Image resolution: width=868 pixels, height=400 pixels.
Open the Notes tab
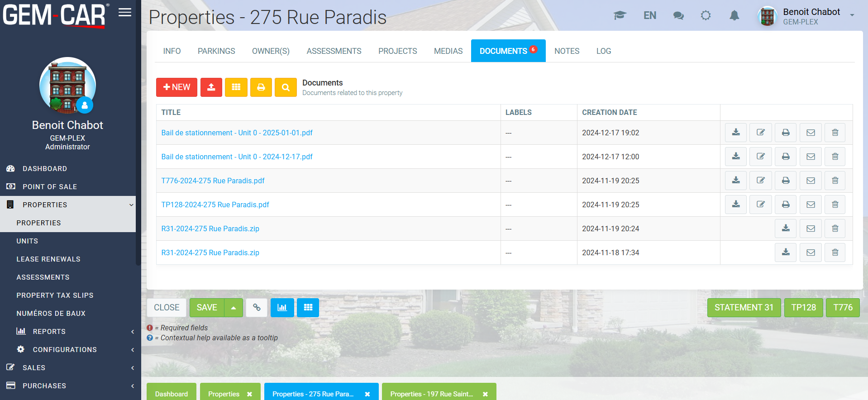(567, 51)
